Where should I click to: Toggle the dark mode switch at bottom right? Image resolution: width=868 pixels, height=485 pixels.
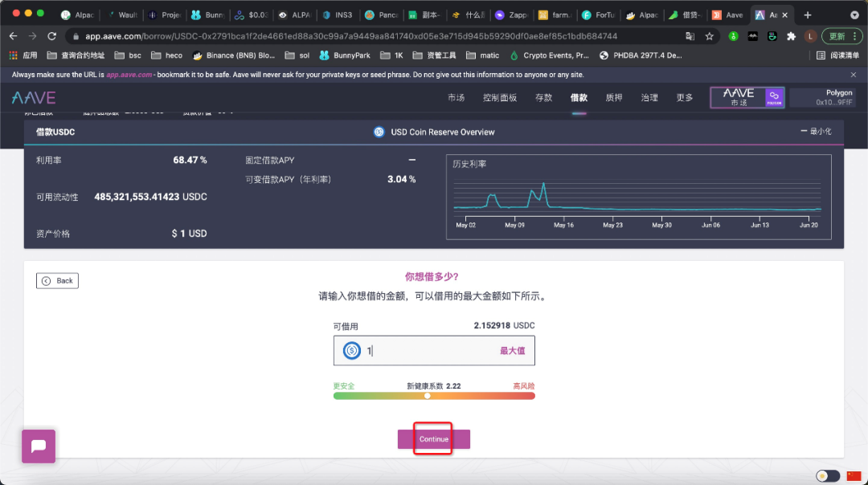click(x=827, y=475)
